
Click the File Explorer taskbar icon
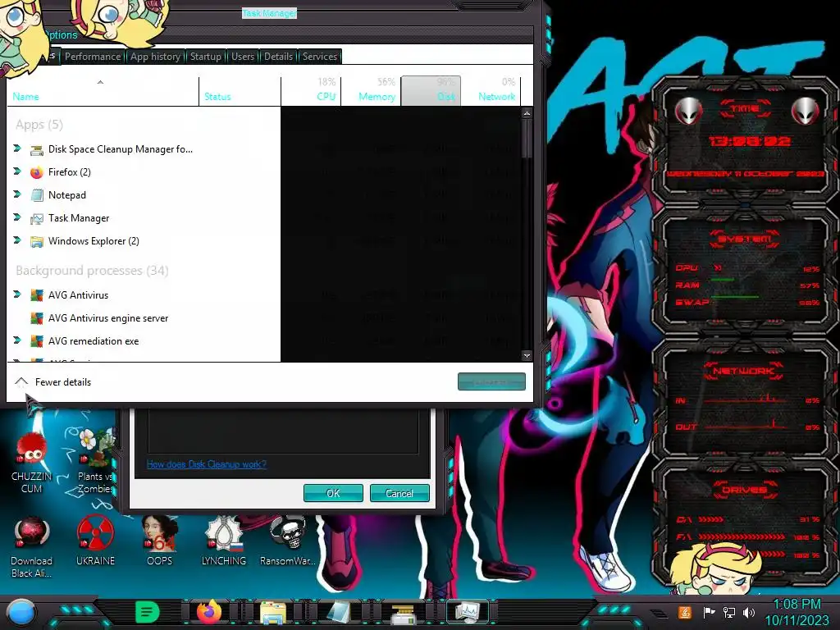coord(273,612)
